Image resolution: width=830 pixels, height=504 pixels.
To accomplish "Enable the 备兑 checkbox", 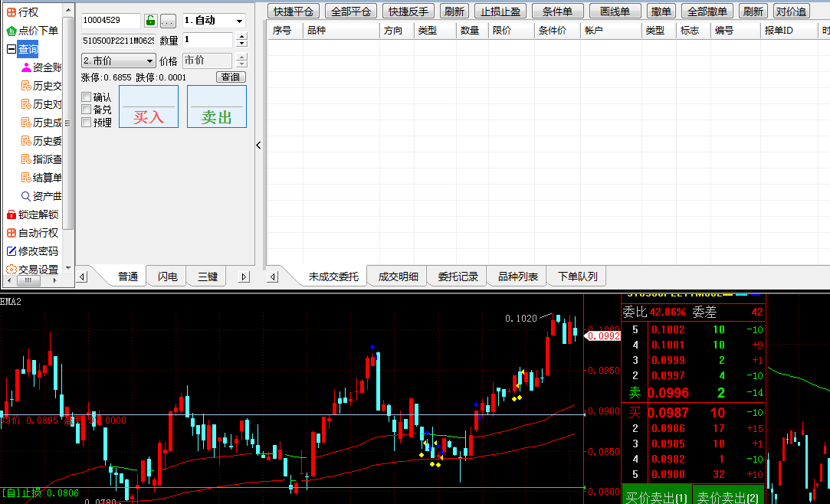I will pyautogui.click(x=87, y=110).
